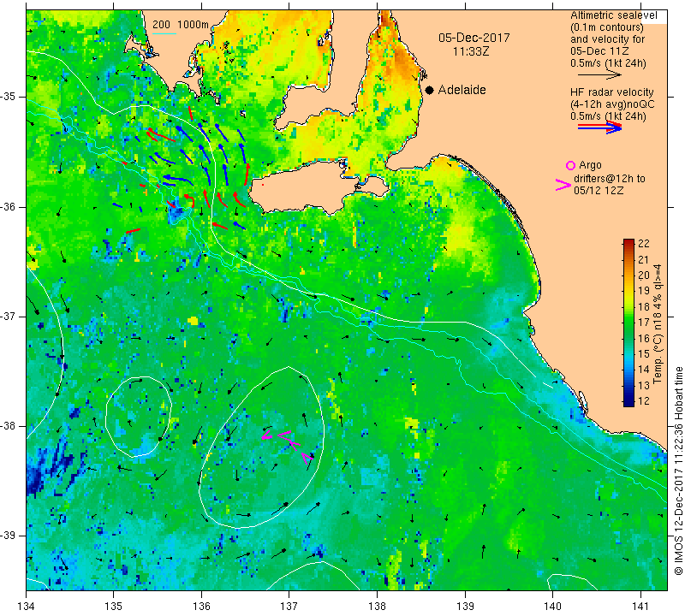Click the colorbar label 22
This screenshot has height=616, width=685.
644,244
